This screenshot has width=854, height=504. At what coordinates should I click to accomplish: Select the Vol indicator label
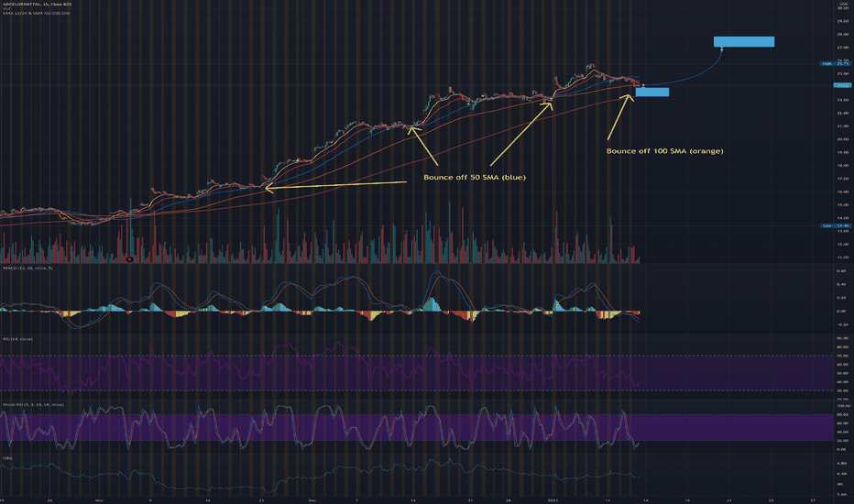click(5, 9)
